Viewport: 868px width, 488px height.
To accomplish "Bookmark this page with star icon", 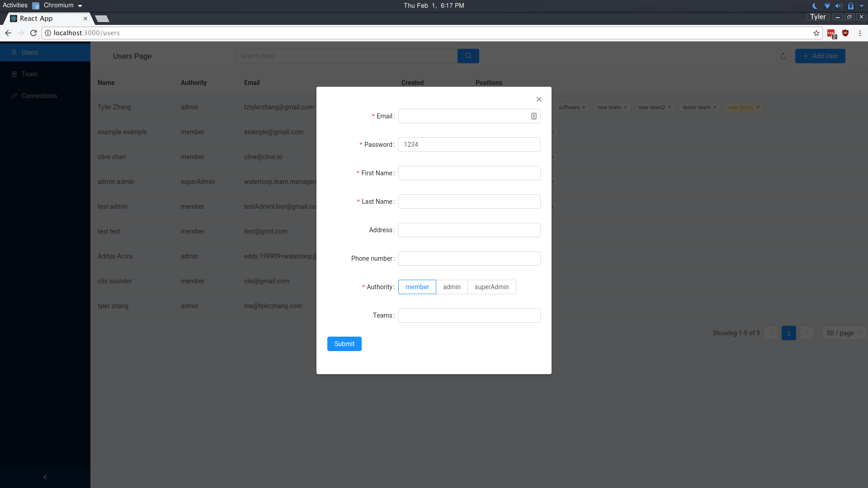I will [x=816, y=33].
